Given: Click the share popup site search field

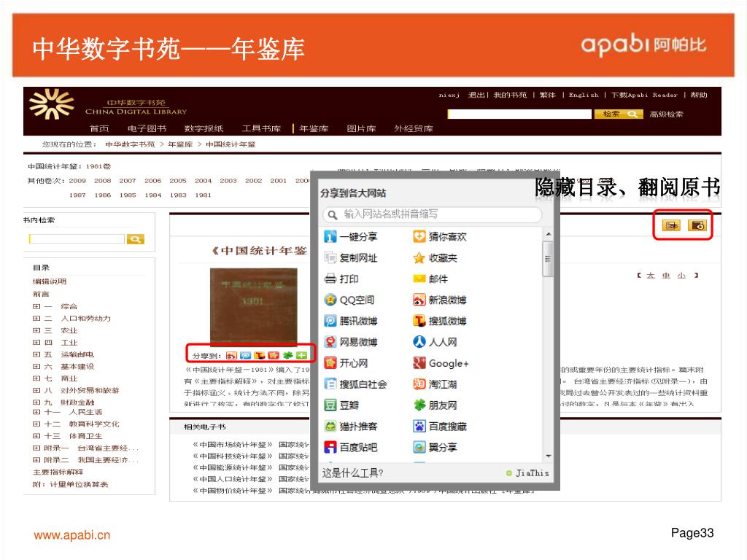Looking at the screenshot, I should pyautogui.click(x=432, y=214).
